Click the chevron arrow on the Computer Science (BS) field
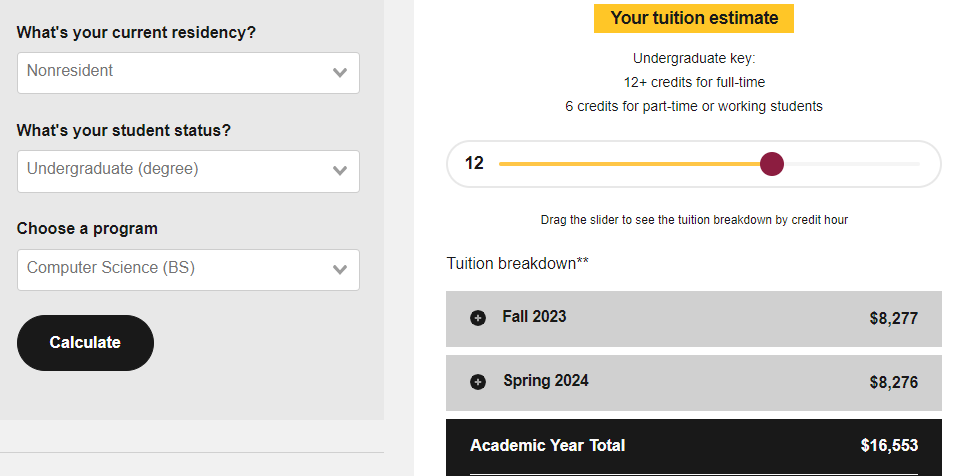This screenshot has width=959, height=476. coord(340,269)
